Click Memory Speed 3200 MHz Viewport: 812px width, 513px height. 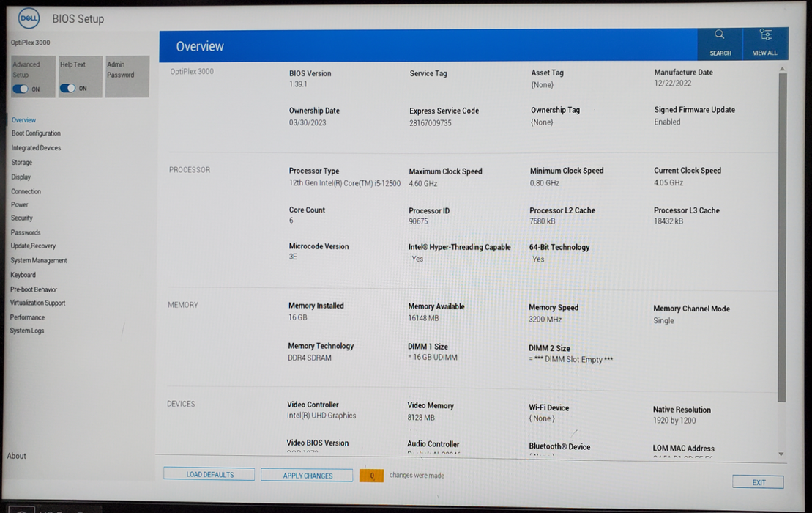(545, 320)
